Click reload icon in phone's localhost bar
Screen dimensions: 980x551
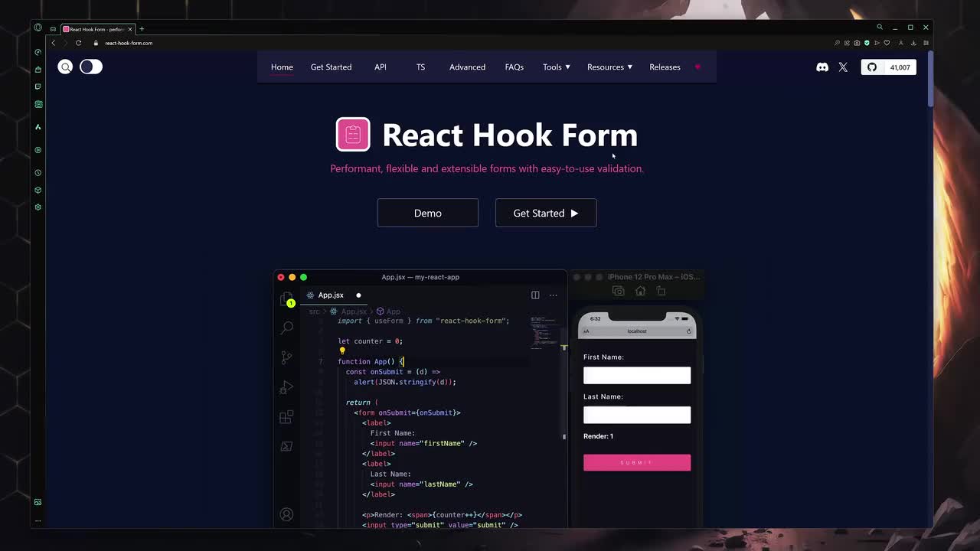pyautogui.click(x=688, y=331)
